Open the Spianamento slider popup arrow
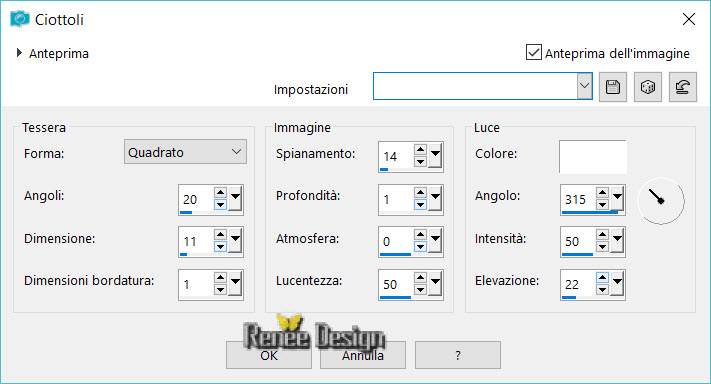 435,156
